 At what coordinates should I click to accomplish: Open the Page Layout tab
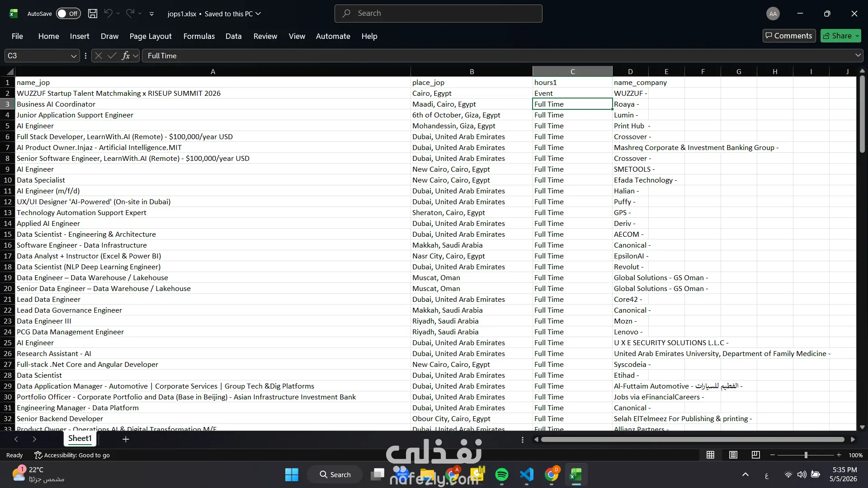[x=151, y=36]
